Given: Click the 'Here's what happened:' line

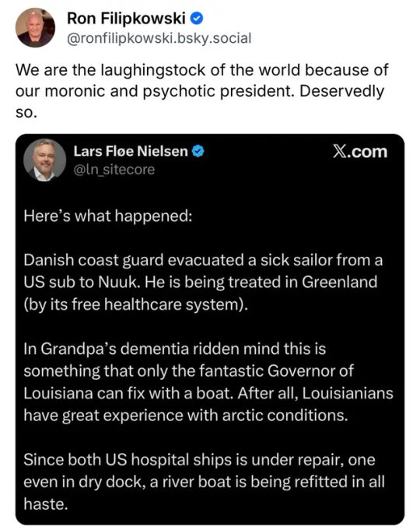Looking at the screenshot, I should click(x=108, y=216).
